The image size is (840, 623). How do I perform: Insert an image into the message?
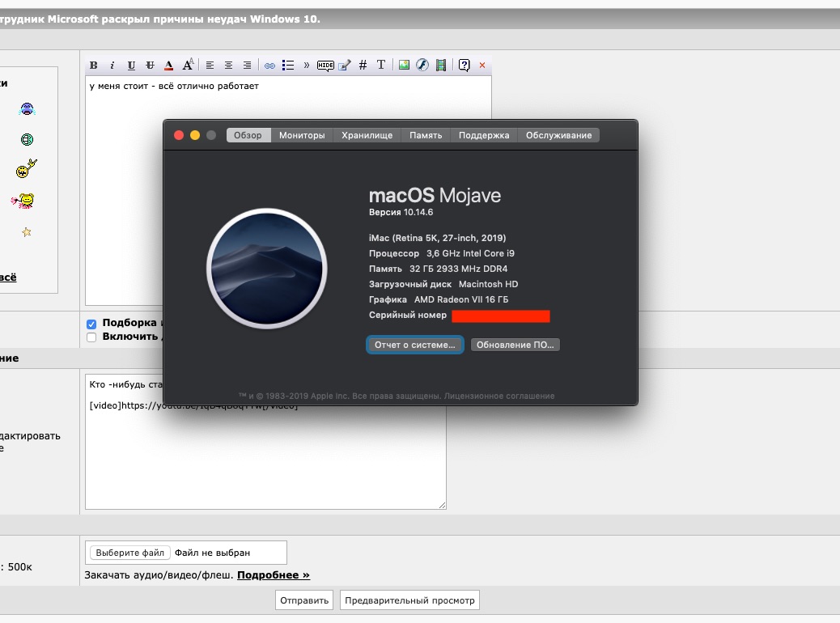(x=404, y=66)
